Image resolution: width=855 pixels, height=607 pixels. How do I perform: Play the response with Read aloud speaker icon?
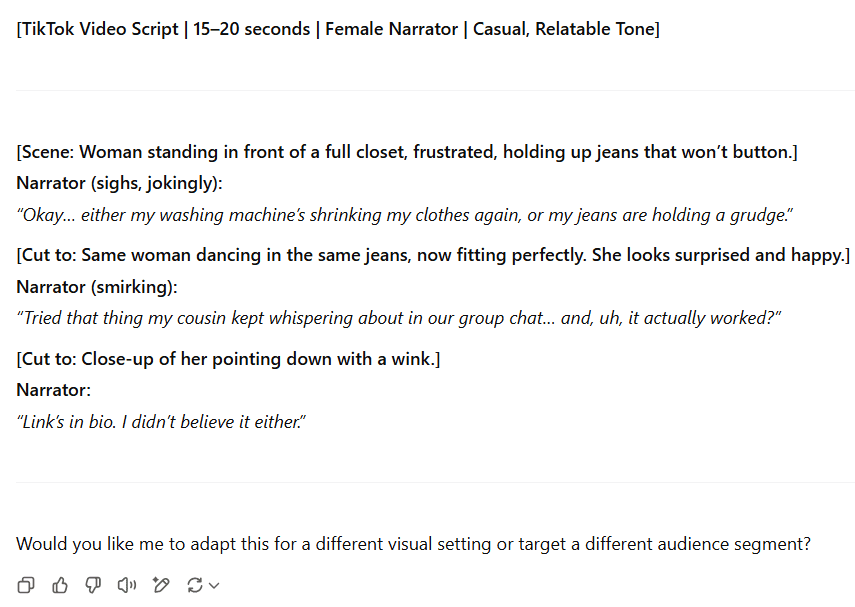pos(127,585)
